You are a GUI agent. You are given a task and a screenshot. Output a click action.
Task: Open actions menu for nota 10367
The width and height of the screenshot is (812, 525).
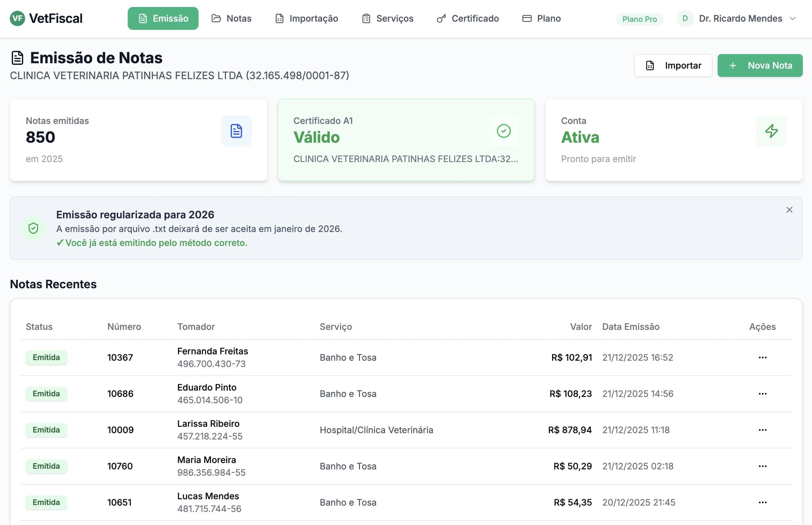point(762,357)
